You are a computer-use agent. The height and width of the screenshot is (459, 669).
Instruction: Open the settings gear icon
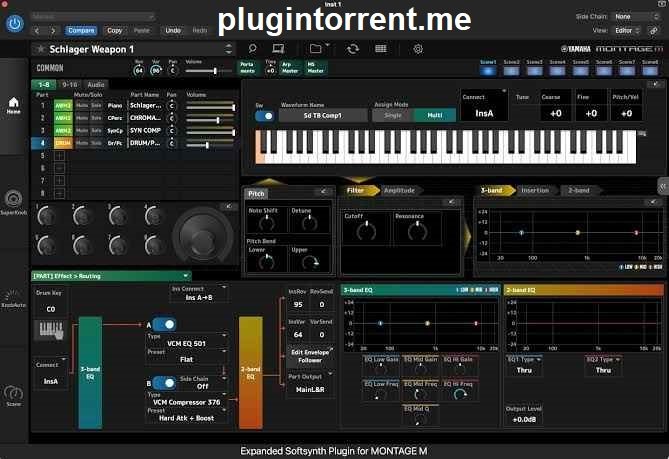click(418, 49)
